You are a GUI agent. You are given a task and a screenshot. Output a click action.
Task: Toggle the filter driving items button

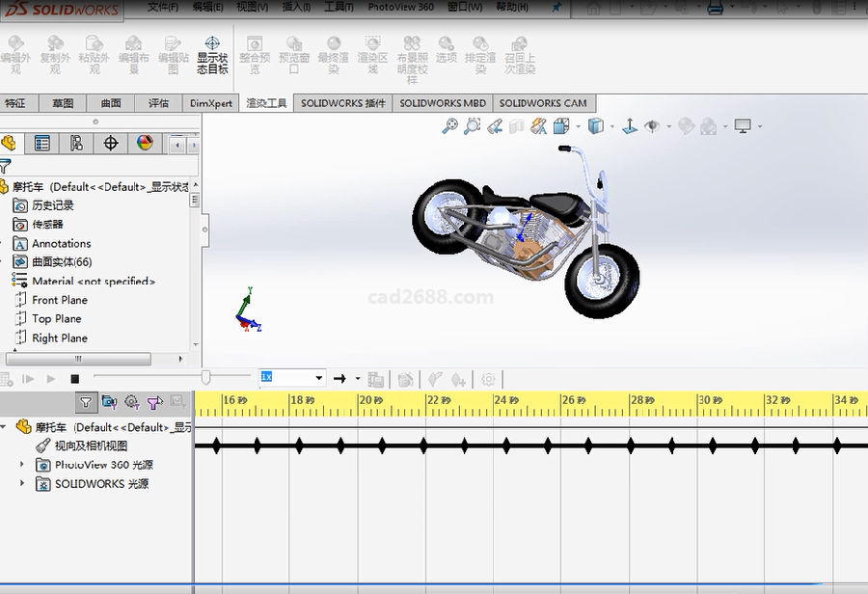109,402
